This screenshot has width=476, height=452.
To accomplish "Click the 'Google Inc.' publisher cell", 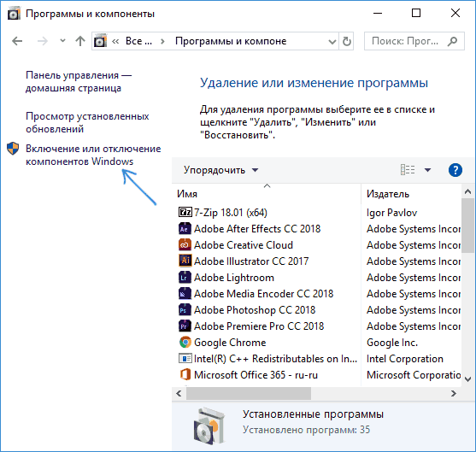I will 392,343.
